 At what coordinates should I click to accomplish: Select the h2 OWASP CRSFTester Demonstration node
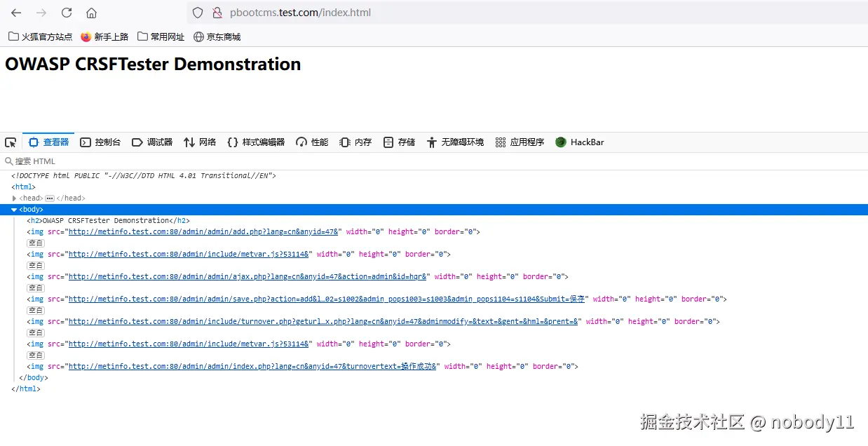click(108, 221)
